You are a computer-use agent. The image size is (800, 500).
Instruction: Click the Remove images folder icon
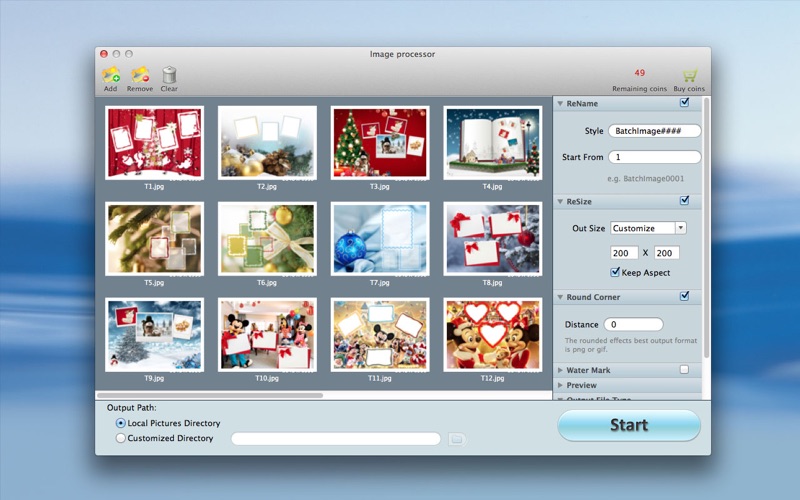pos(140,76)
